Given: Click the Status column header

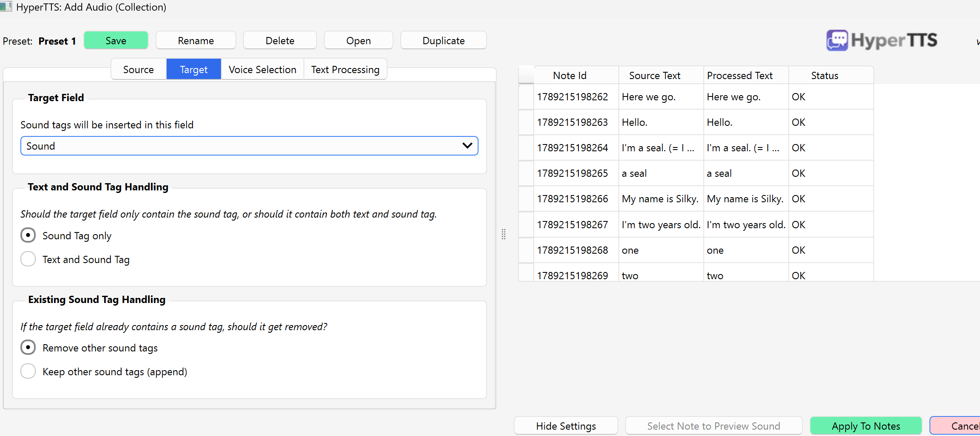Looking at the screenshot, I should [831, 75].
